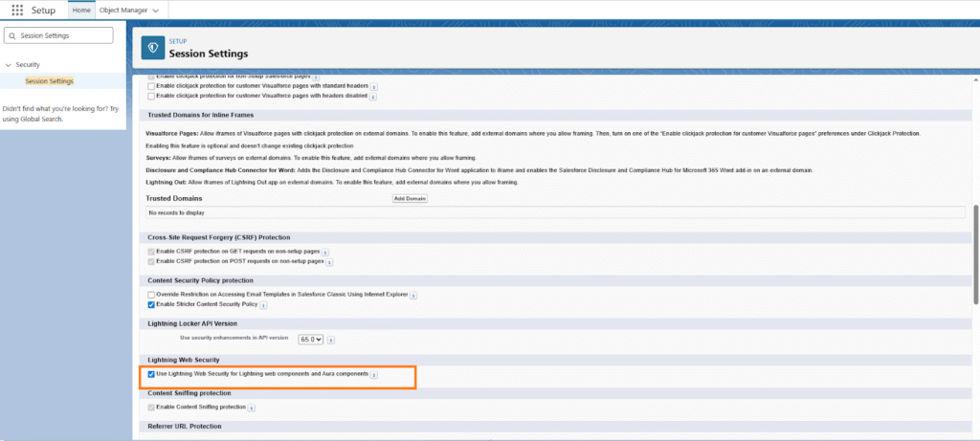Collapse the Security tree section
The image size is (980, 441).
[x=8, y=64]
